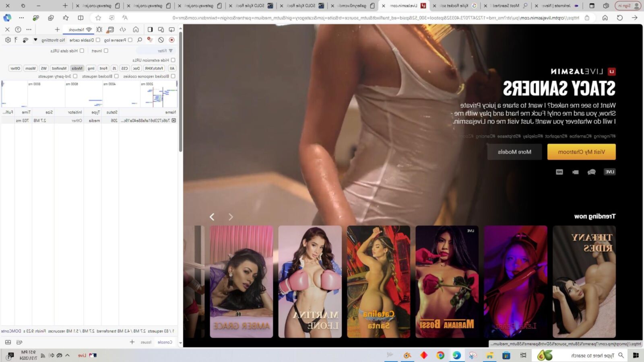
Task: Open Customize DevTools three-dot menu
Action: click(29, 29)
